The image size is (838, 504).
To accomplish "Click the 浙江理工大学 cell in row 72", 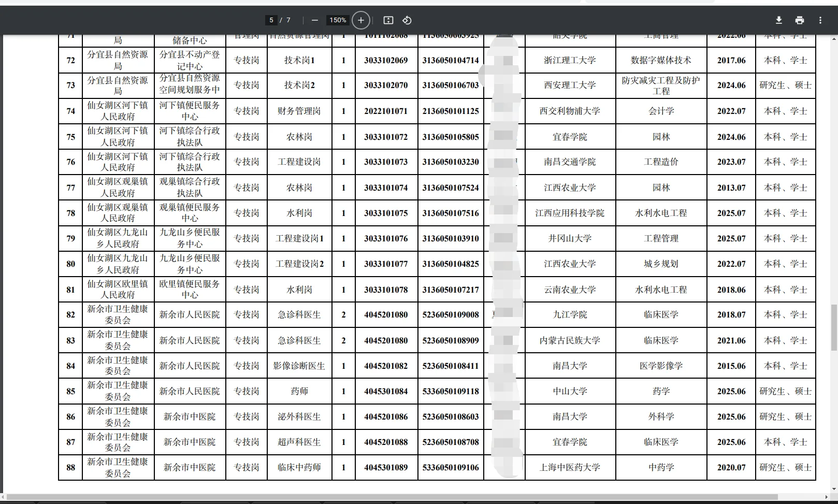I will [569, 60].
